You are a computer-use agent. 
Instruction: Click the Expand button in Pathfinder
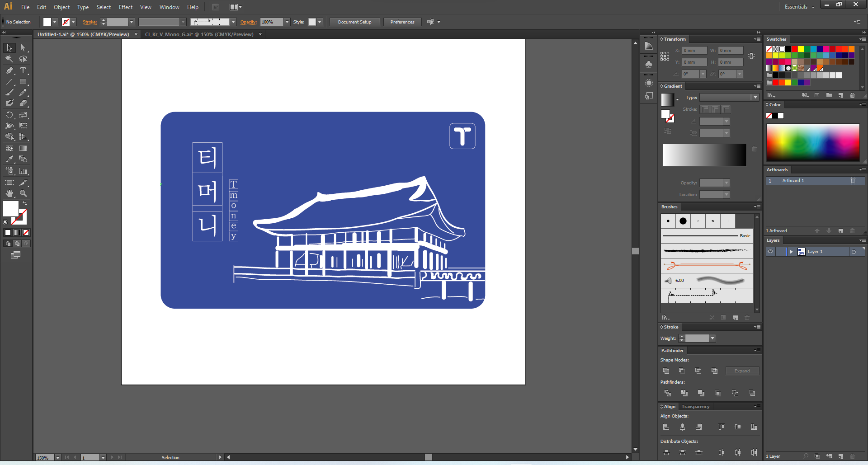point(742,371)
